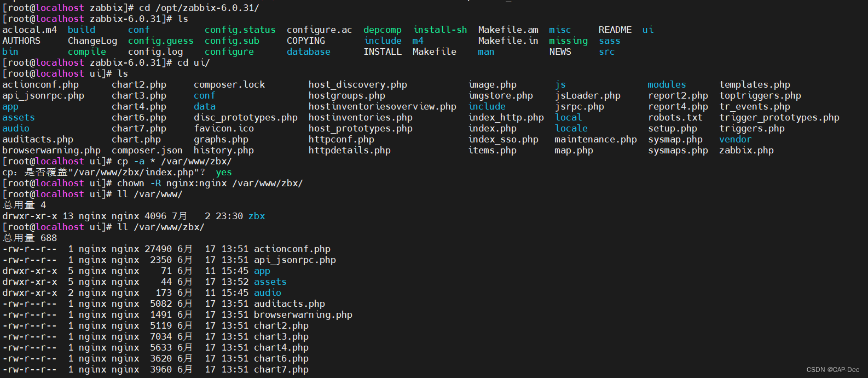
Task: Click the 'actionconf.php' in ls output
Action: point(40,84)
